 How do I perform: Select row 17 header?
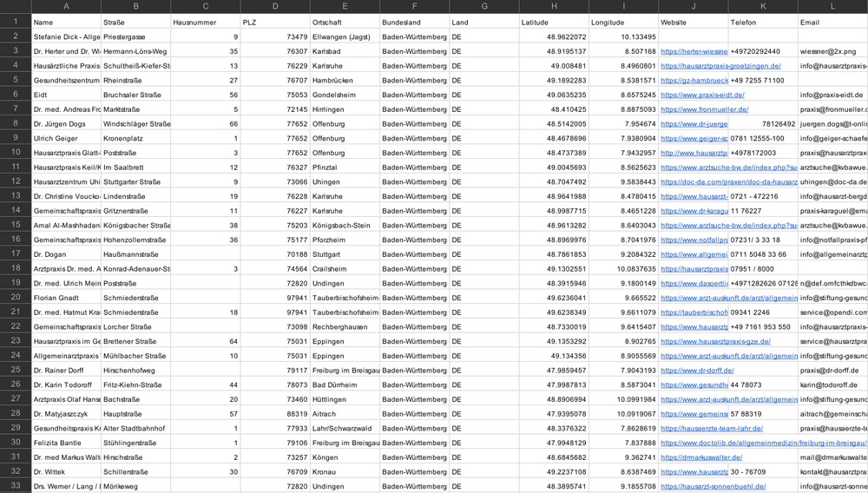pos(16,254)
